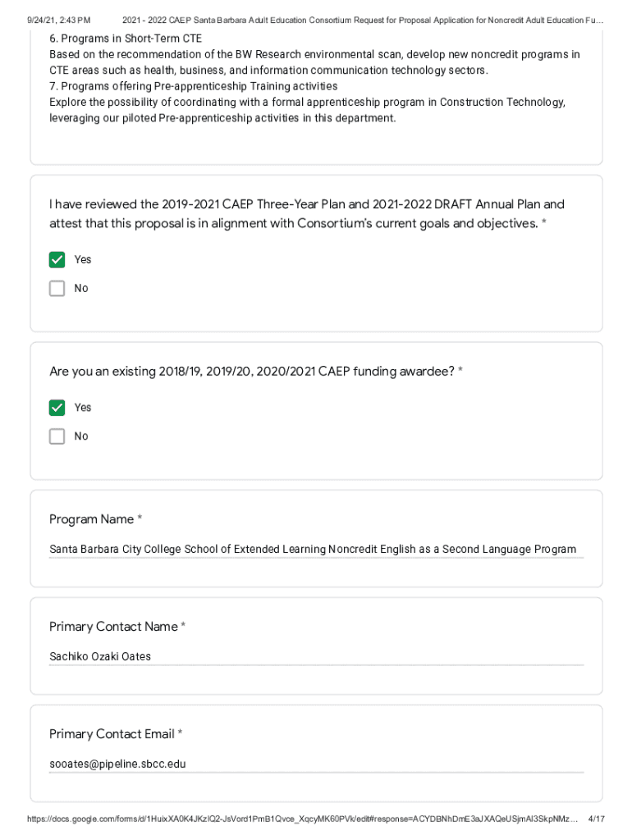
Task: Click the CAEP Request for Proposal header title
Action: (x=362, y=19)
